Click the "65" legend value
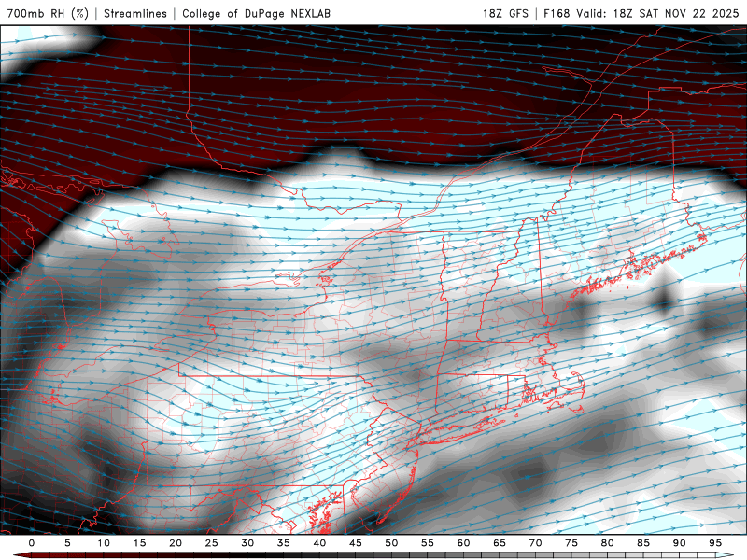 pos(500,543)
